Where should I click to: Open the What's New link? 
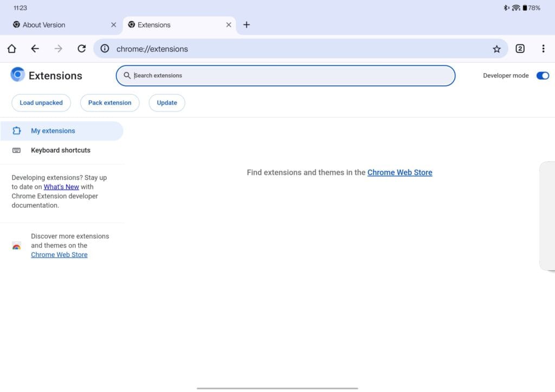pos(61,187)
